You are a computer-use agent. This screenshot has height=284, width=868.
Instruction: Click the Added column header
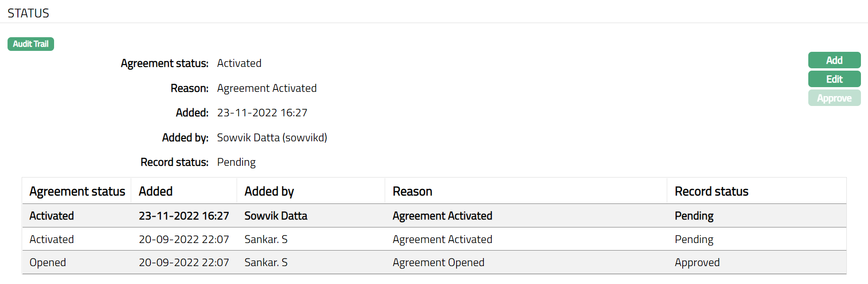coord(156,191)
